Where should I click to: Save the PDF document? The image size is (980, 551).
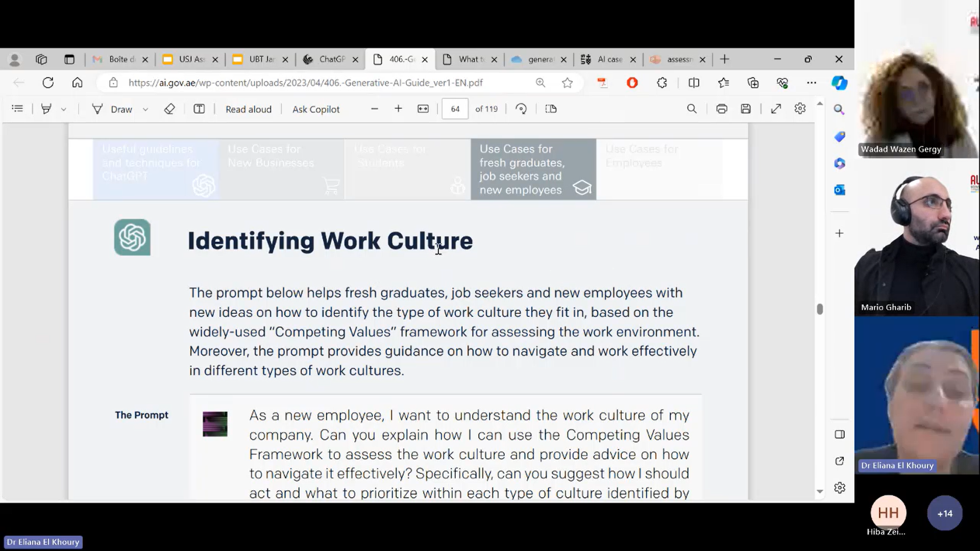pyautogui.click(x=746, y=109)
